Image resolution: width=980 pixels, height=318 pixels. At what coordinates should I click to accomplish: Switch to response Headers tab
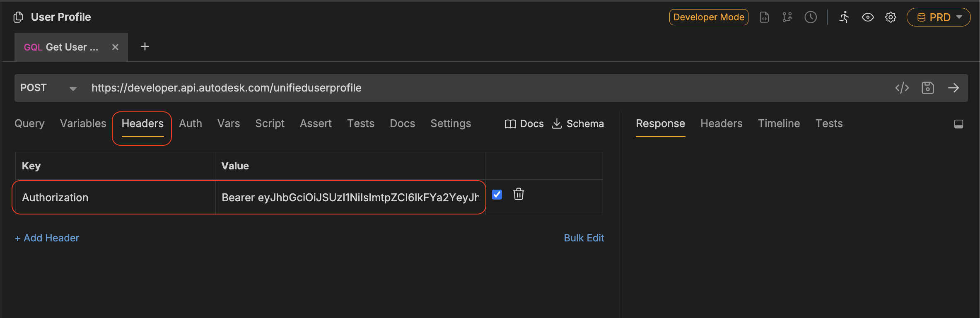click(x=722, y=123)
